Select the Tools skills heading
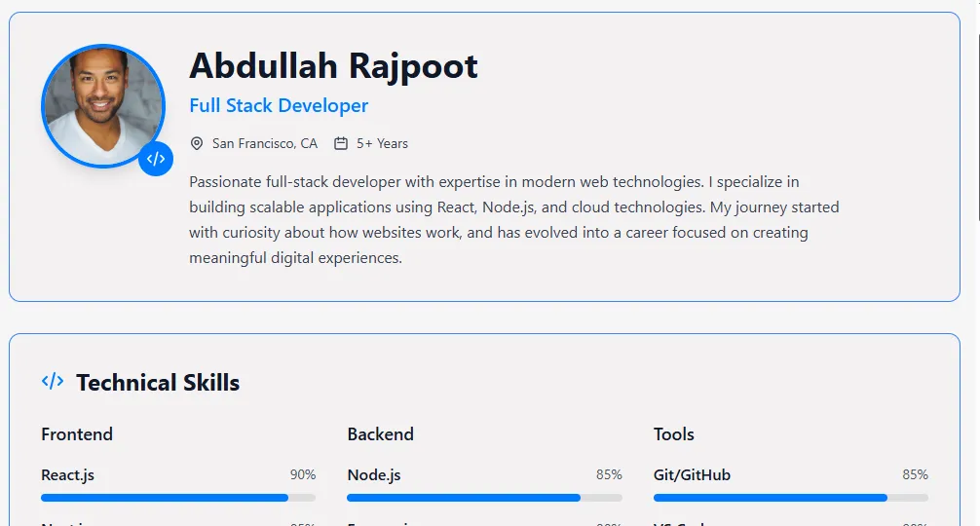 click(x=674, y=434)
